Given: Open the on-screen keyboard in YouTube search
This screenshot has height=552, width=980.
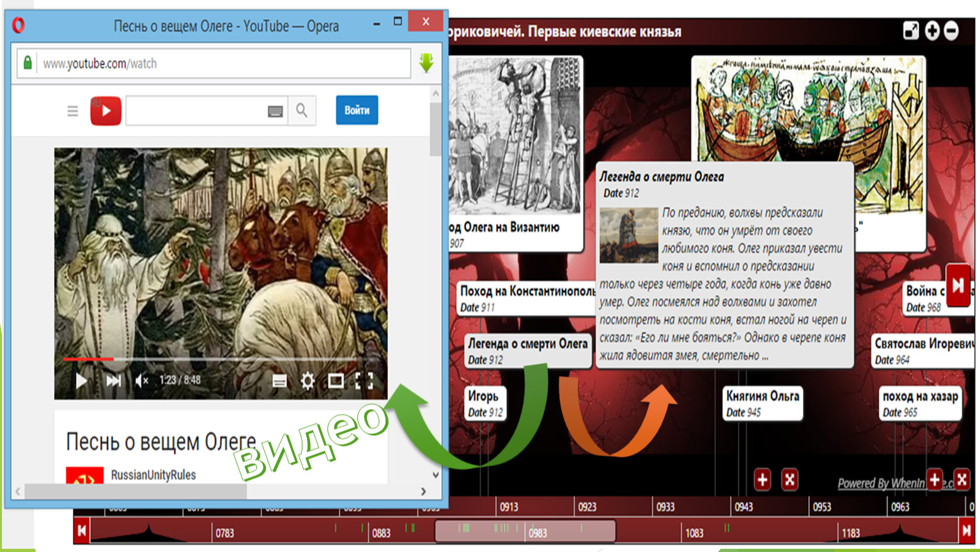Looking at the screenshot, I should (276, 111).
